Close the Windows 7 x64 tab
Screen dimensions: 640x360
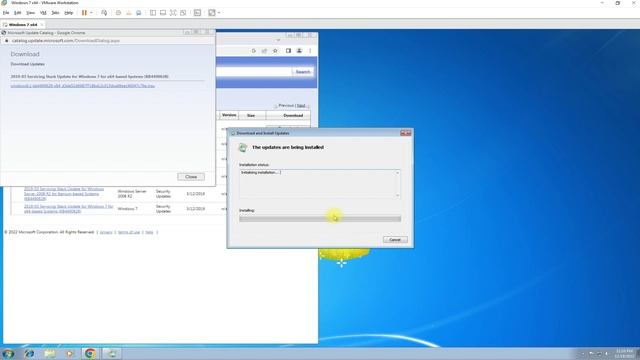tap(42, 24)
